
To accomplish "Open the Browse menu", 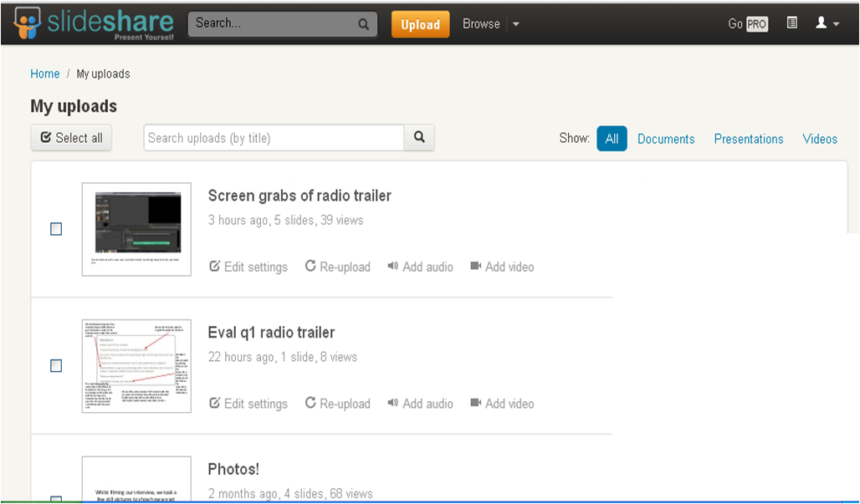I will pyautogui.click(x=481, y=24).
